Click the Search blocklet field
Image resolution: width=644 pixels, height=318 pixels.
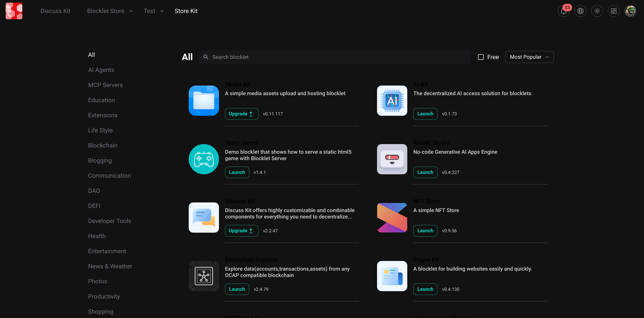(335, 57)
